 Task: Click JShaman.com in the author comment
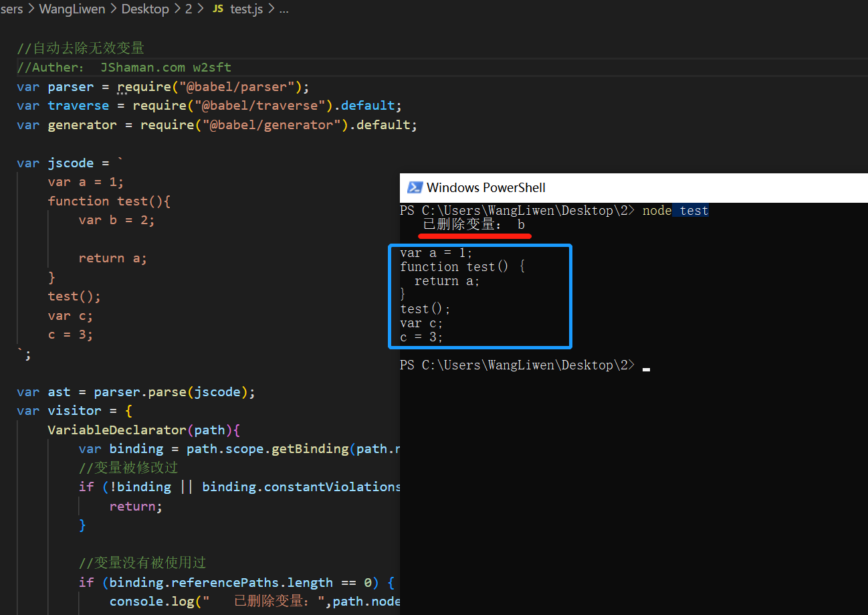pyautogui.click(x=142, y=68)
